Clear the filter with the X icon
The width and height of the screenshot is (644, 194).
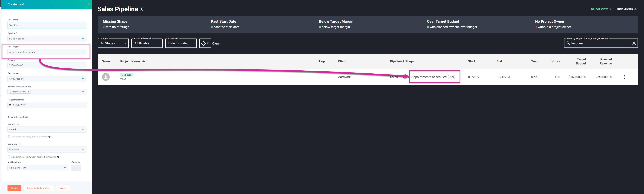pos(634,43)
